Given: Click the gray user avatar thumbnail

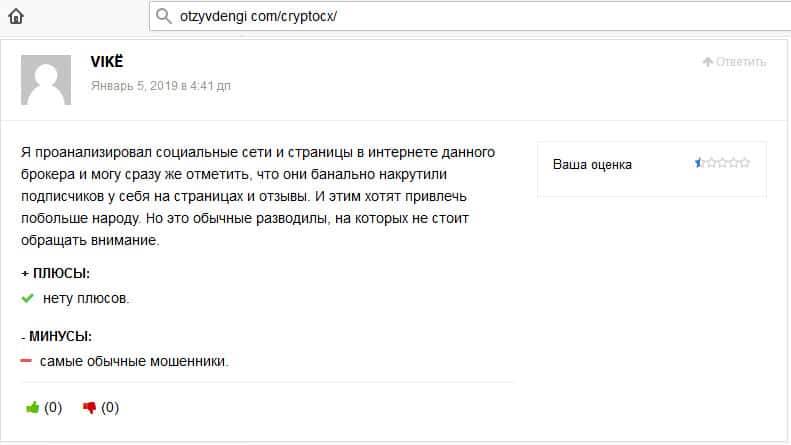Looking at the screenshot, I should pyautogui.click(x=46, y=80).
